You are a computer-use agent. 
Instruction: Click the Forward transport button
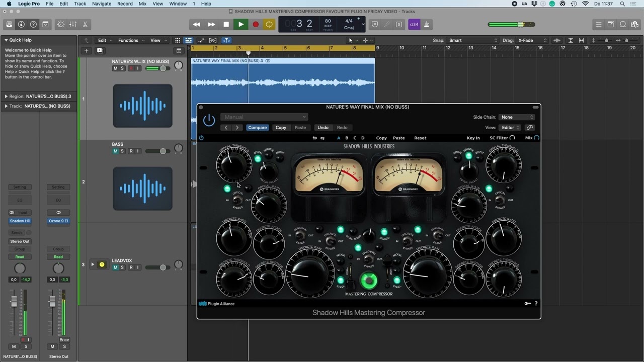pyautogui.click(x=211, y=24)
